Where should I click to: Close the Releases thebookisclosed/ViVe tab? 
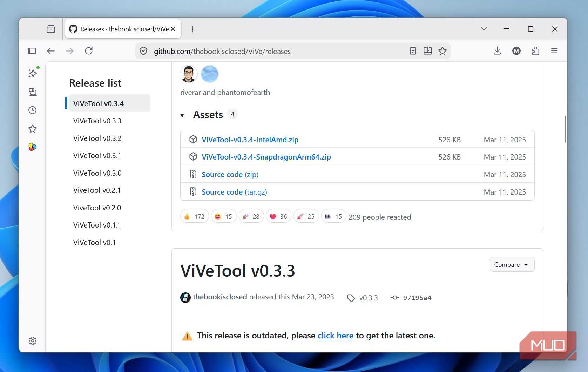(x=173, y=29)
